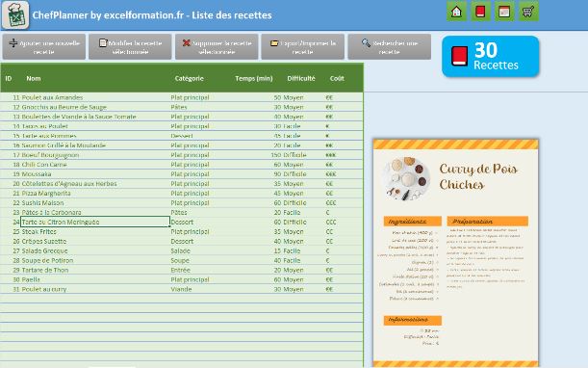Screen dimensions: 588x368
Task: Open the calendar planning icon
Action: tap(504, 12)
